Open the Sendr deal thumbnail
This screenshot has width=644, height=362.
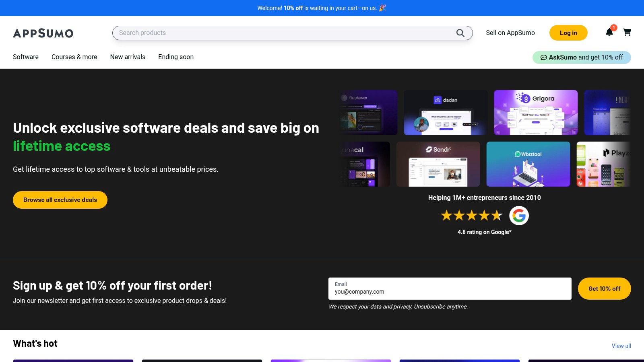[x=438, y=164]
